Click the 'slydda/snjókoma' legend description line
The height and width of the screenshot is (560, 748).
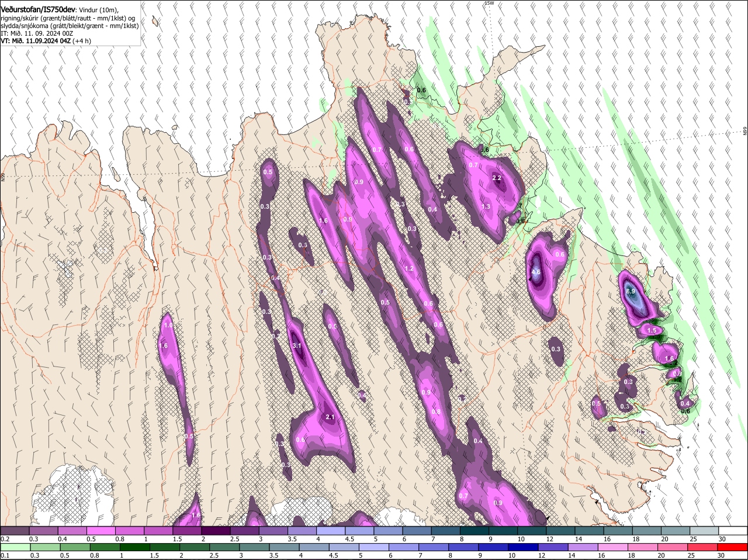(70, 26)
